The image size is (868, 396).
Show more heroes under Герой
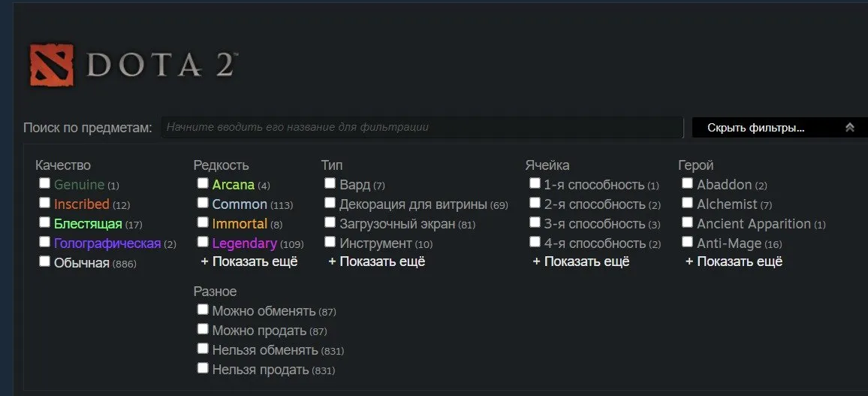pos(734,261)
